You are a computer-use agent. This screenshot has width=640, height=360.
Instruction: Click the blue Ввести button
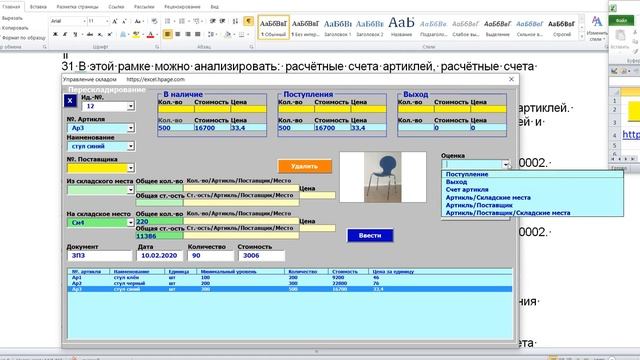point(370,236)
